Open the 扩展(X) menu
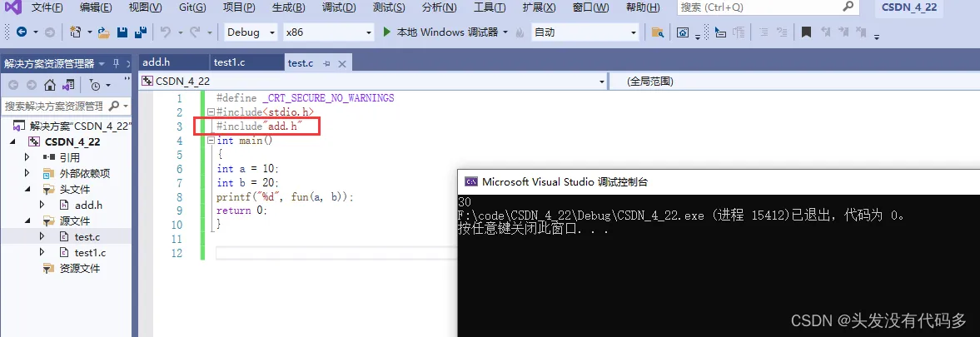980x337 pixels. coord(540,8)
